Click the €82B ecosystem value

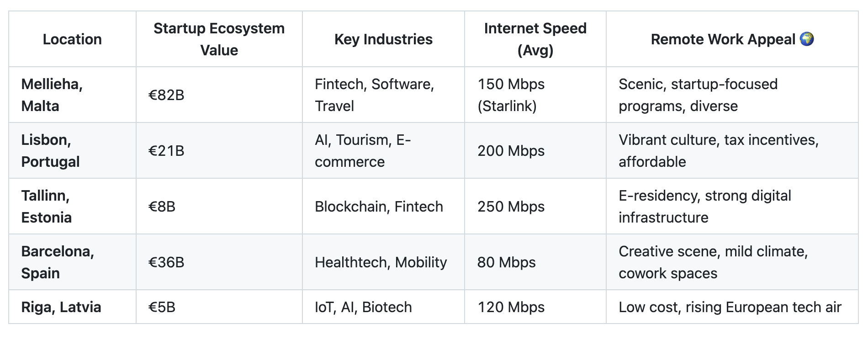click(166, 95)
